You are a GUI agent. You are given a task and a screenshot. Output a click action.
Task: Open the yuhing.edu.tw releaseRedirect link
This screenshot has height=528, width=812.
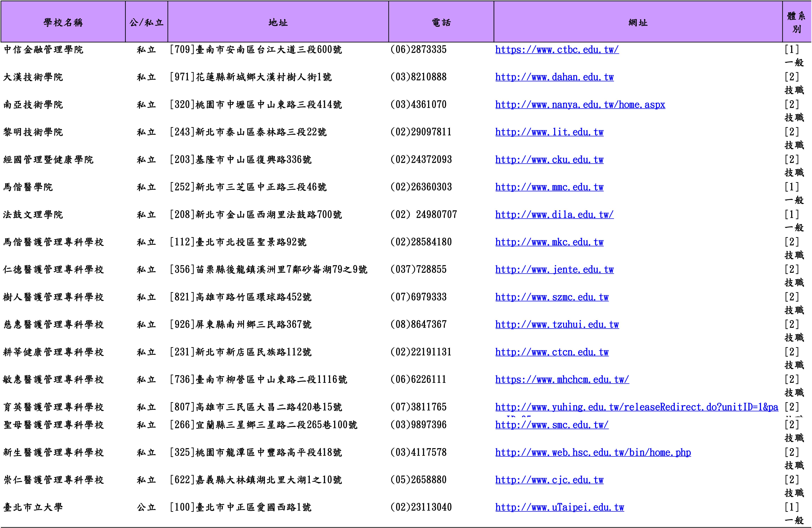point(637,407)
